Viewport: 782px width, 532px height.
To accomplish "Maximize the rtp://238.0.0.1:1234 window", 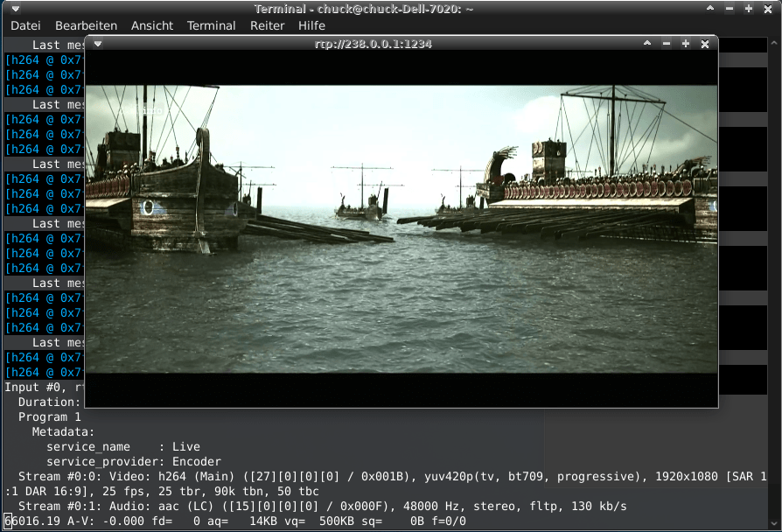I will point(686,44).
